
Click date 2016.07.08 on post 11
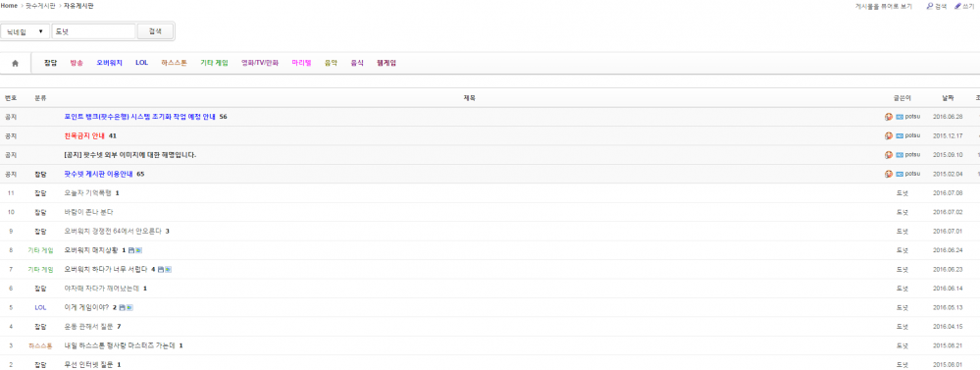[948, 193]
